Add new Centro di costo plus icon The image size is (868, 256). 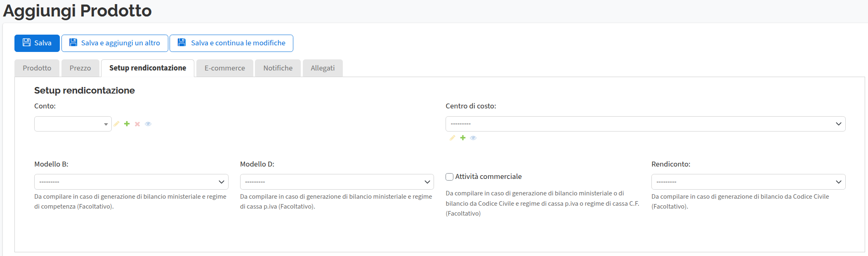click(463, 138)
